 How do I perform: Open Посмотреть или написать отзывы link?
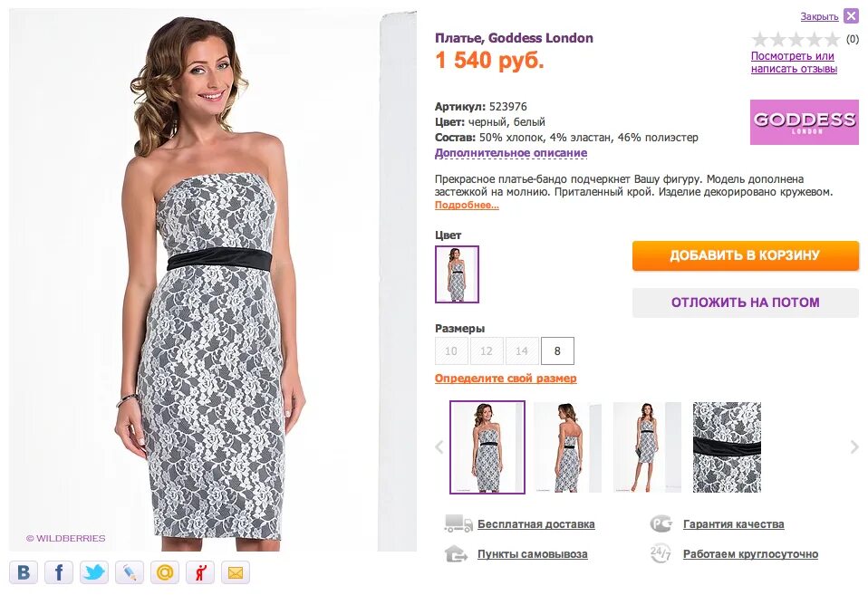coord(794,62)
